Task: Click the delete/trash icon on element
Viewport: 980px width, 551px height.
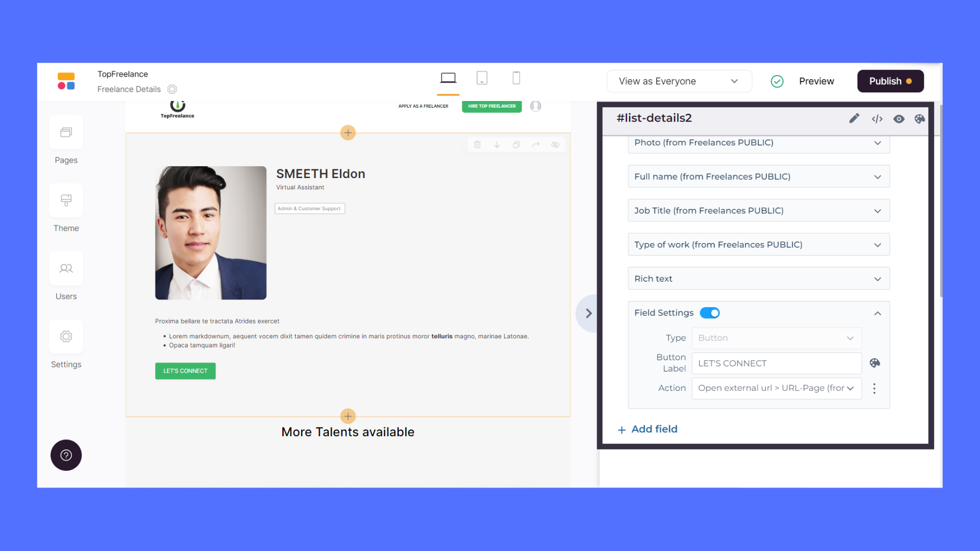Action: click(x=477, y=144)
